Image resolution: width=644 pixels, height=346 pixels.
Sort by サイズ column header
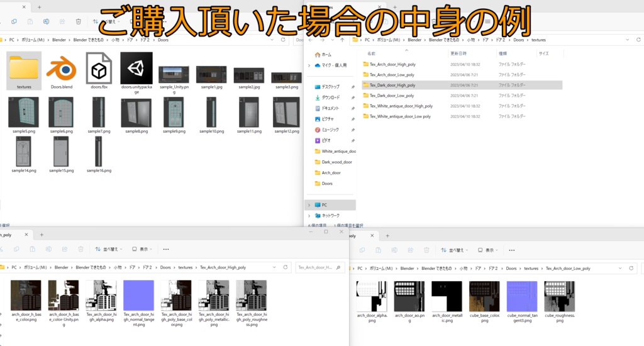544,53
